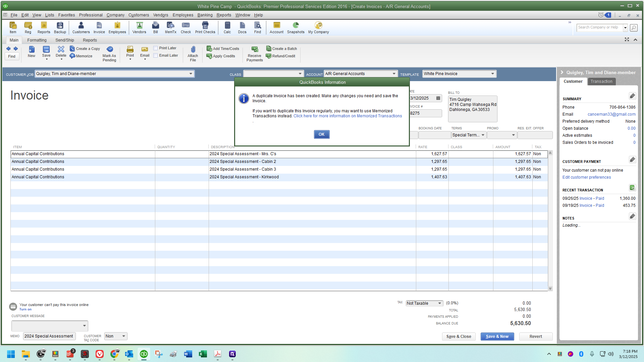
Task: Open QuickBooks in the Windows taskbar
Action: click(144, 354)
